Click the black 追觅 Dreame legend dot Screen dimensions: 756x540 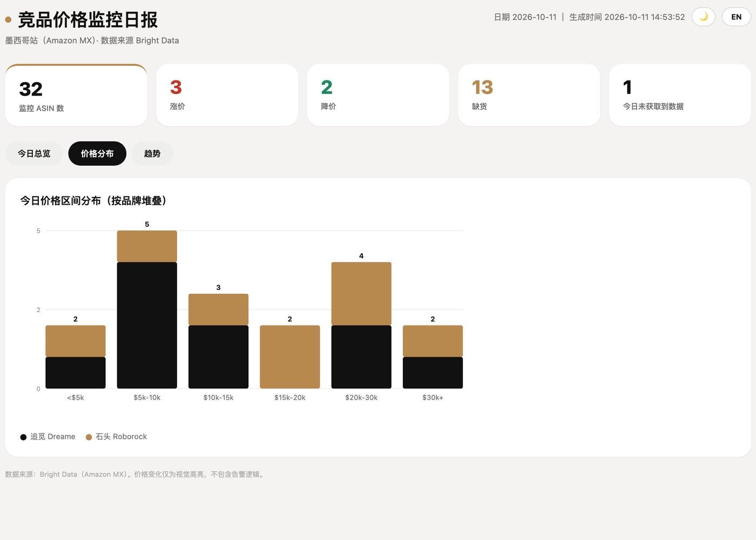coord(23,437)
